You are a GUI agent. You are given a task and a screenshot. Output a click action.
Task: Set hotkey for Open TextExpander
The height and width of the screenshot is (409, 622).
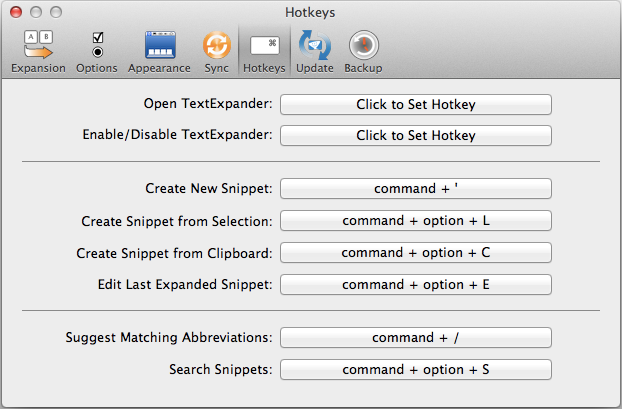(415, 104)
